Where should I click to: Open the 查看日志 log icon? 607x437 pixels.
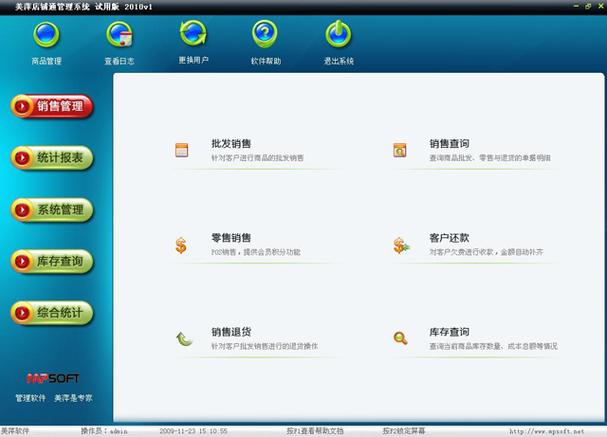119,34
